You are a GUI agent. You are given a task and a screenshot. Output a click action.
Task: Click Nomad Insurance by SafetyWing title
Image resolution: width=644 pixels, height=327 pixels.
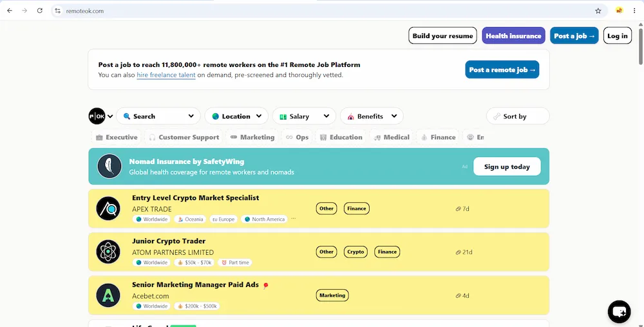coord(187,162)
